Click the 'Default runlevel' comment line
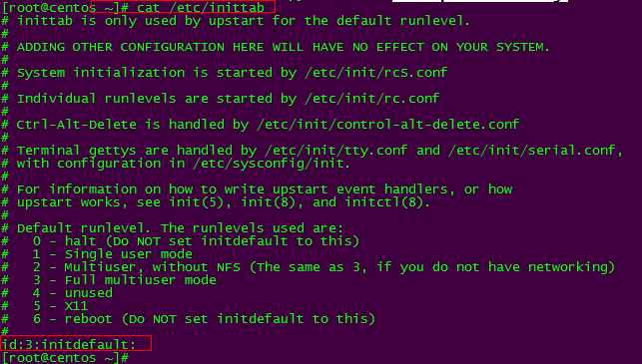 click(180, 228)
